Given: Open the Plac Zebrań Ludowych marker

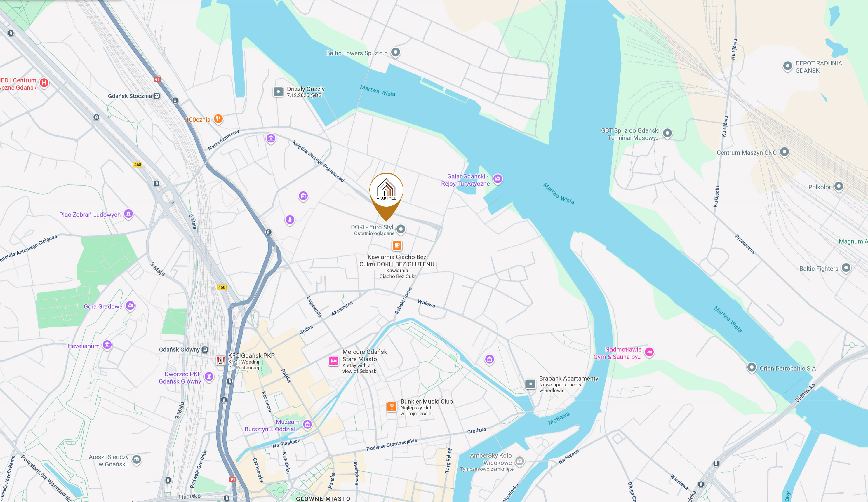Looking at the screenshot, I should pyautogui.click(x=128, y=214).
